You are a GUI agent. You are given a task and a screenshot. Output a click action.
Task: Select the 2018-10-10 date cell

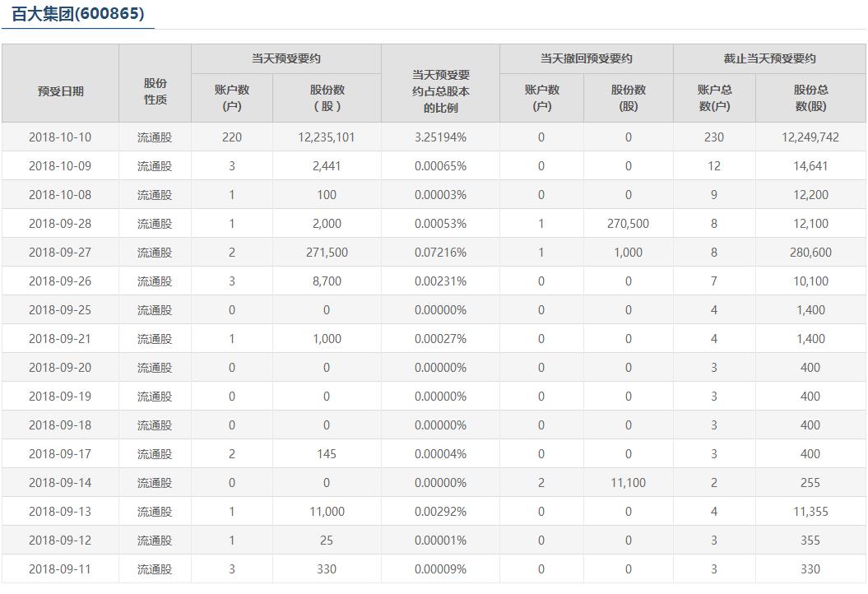coord(60,137)
